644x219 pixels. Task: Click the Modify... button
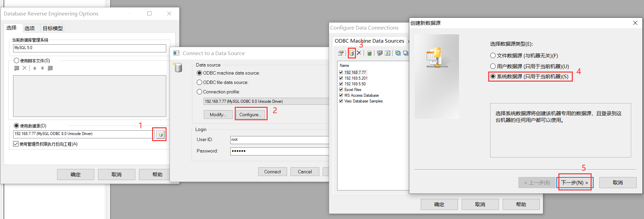point(218,115)
